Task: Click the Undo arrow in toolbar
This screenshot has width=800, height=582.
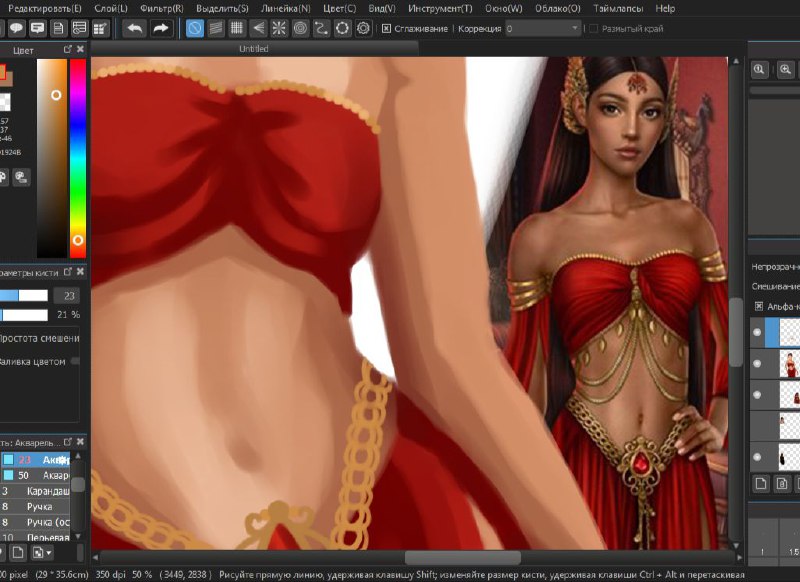Action: click(135, 28)
